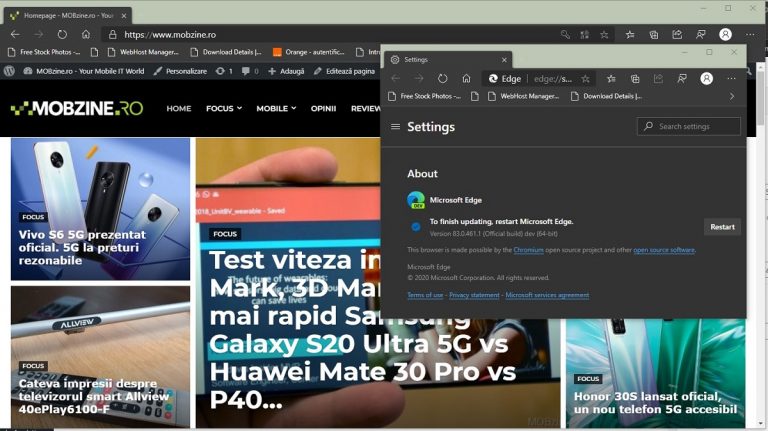Click Editează pagina in admin bar
Image resolution: width=768 pixels, height=431 pixels.
(344, 71)
